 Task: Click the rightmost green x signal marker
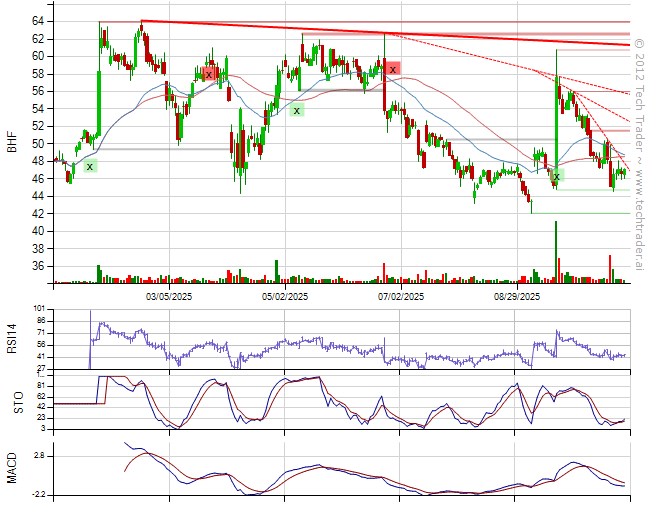[x=557, y=176]
